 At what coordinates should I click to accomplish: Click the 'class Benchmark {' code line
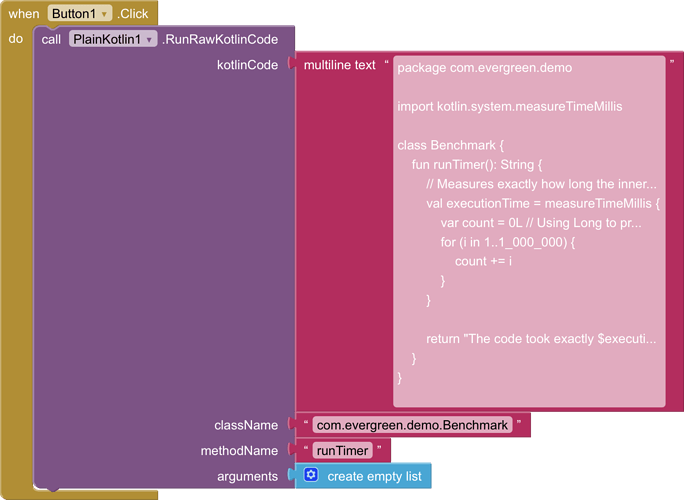(451, 145)
